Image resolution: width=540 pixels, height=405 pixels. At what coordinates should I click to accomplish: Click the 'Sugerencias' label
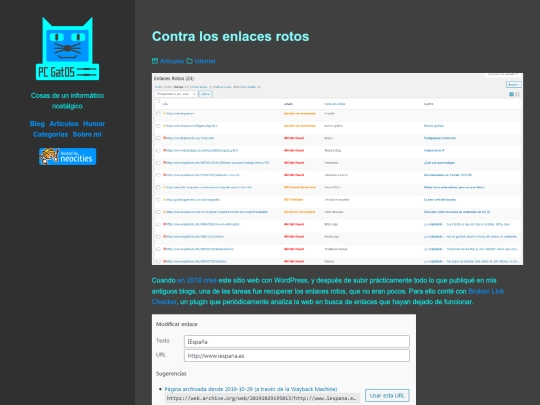171,374
